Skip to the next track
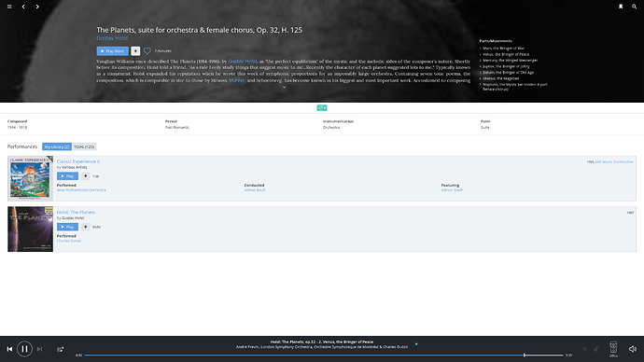The height and width of the screenshot is (362, 644). coord(39,349)
